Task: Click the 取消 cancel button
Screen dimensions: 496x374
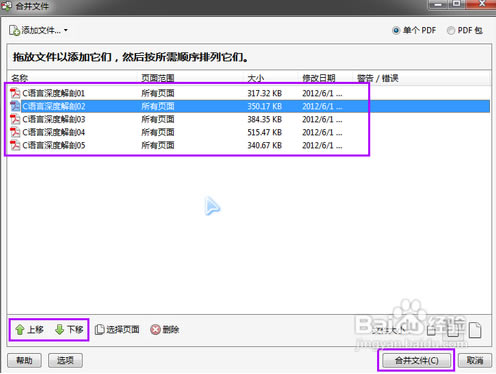Action: click(475, 360)
